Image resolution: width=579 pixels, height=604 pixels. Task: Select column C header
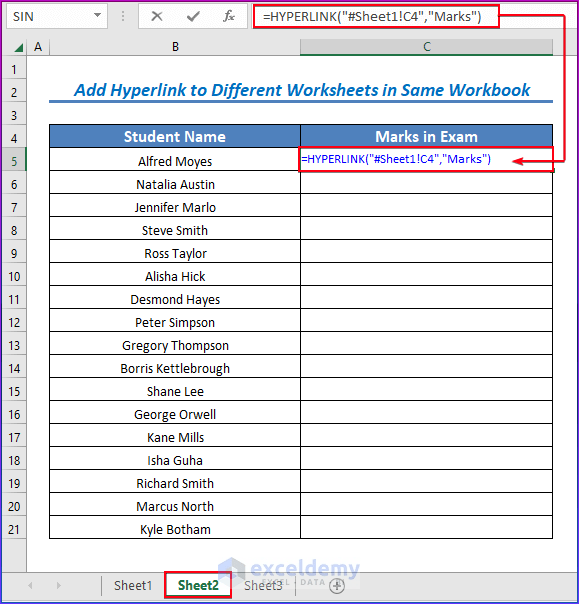[426, 47]
